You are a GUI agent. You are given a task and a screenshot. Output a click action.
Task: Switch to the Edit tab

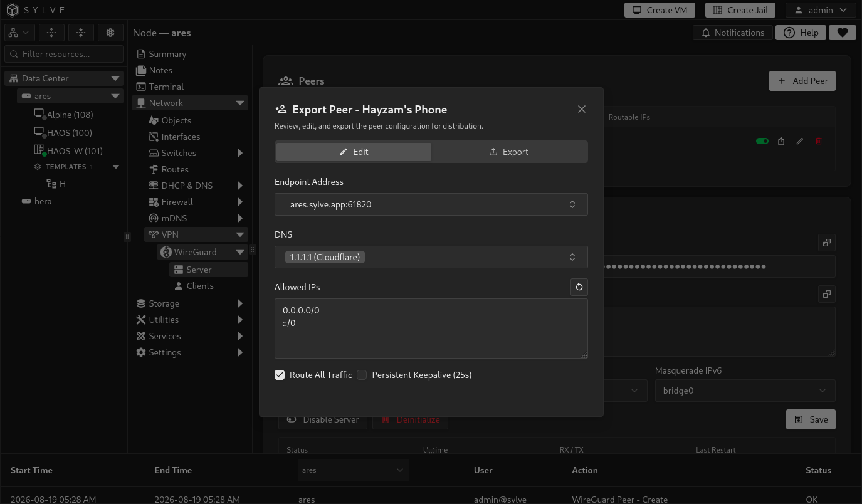[x=354, y=152]
